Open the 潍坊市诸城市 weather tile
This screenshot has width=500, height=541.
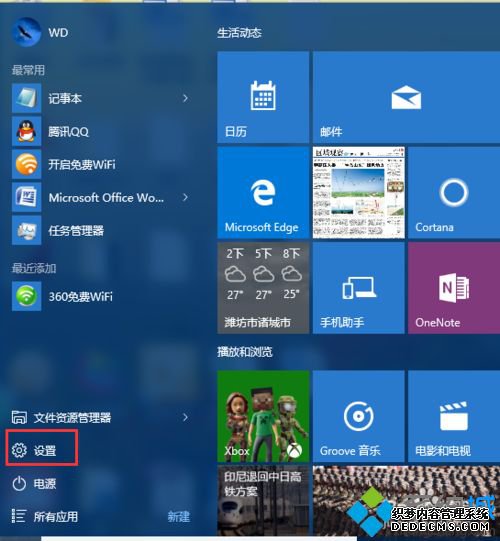pyautogui.click(x=263, y=288)
